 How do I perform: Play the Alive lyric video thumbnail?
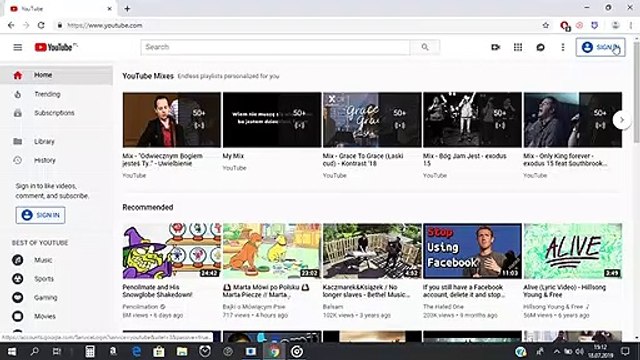573,251
